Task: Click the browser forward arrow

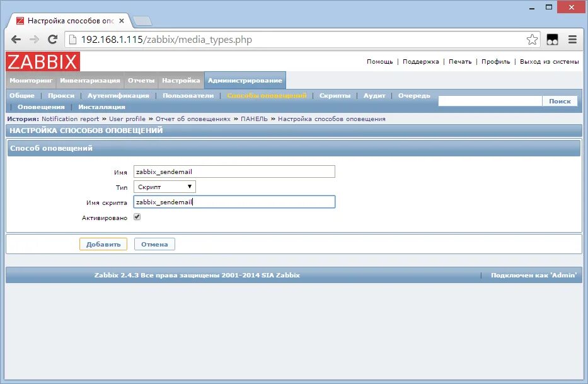Action: tap(34, 40)
